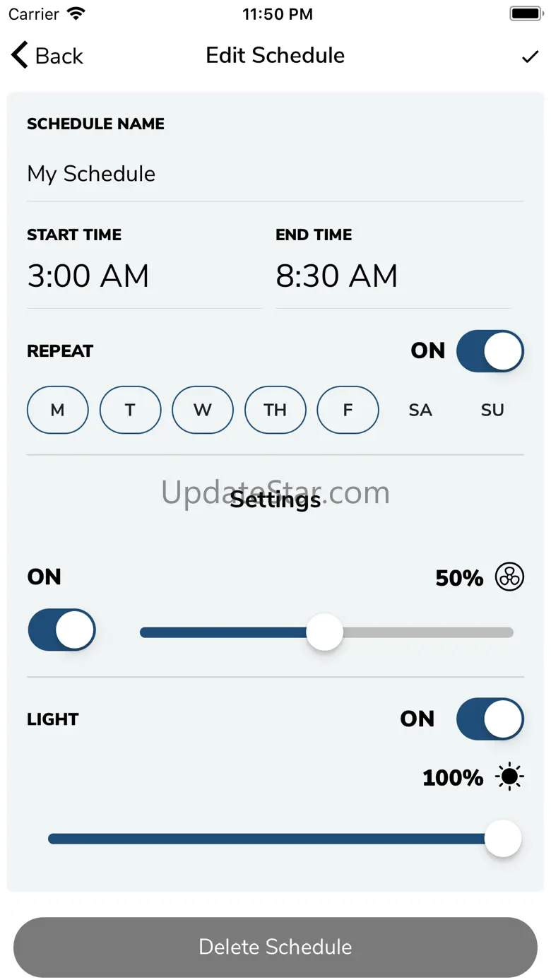This screenshot has height=980, width=551.
Task: Tap the checkmark icon to save schedule
Action: coord(530,57)
